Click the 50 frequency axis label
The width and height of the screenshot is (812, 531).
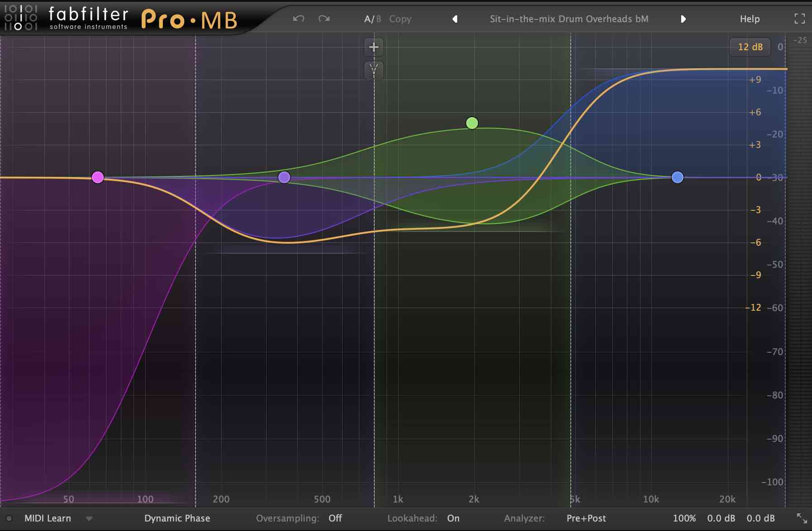point(68,499)
